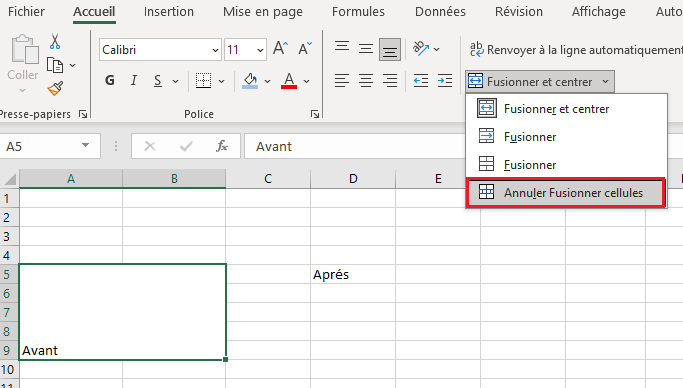Toggle bold with the G button
Viewport: 683px width, 388px height.
(110, 81)
